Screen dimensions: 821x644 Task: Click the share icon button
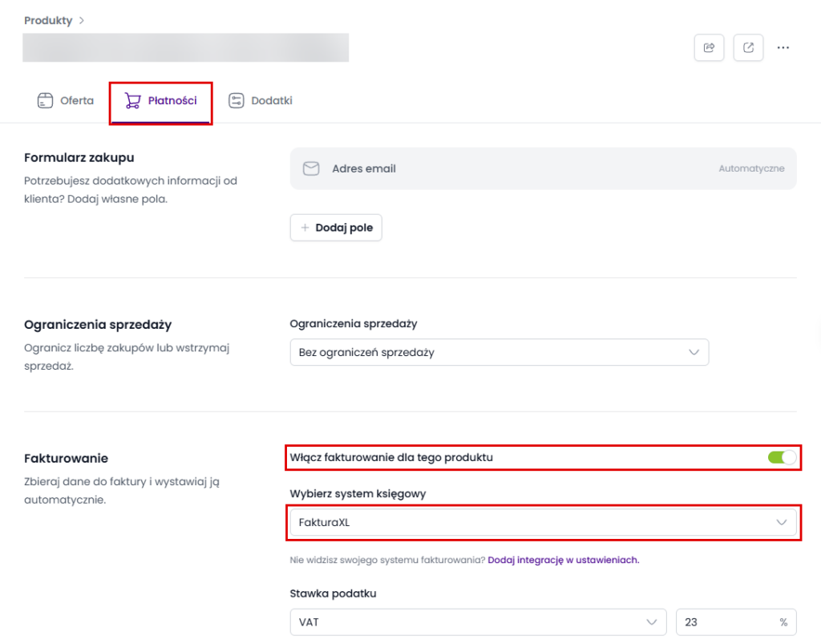click(x=709, y=47)
